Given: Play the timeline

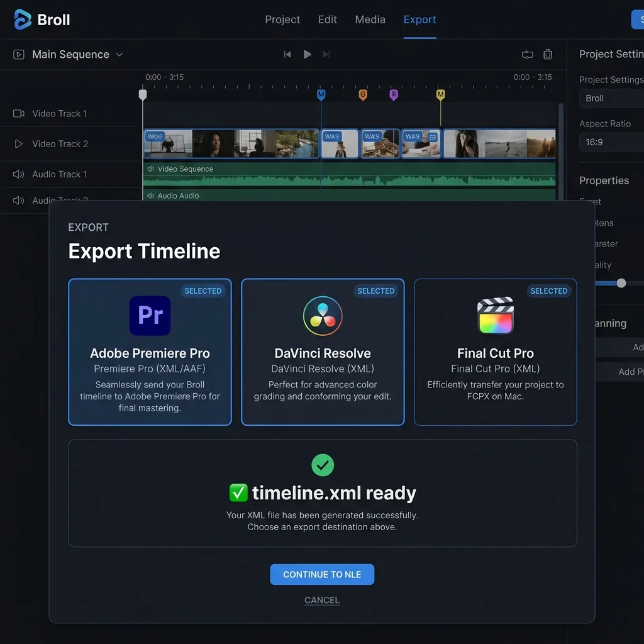Looking at the screenshot, I should pyautogui.click(x=307, y=54).
